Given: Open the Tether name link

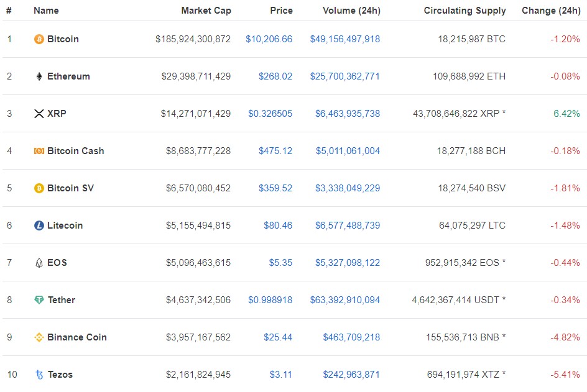Looking at the screenshot, I should click(x=62, y=300).
